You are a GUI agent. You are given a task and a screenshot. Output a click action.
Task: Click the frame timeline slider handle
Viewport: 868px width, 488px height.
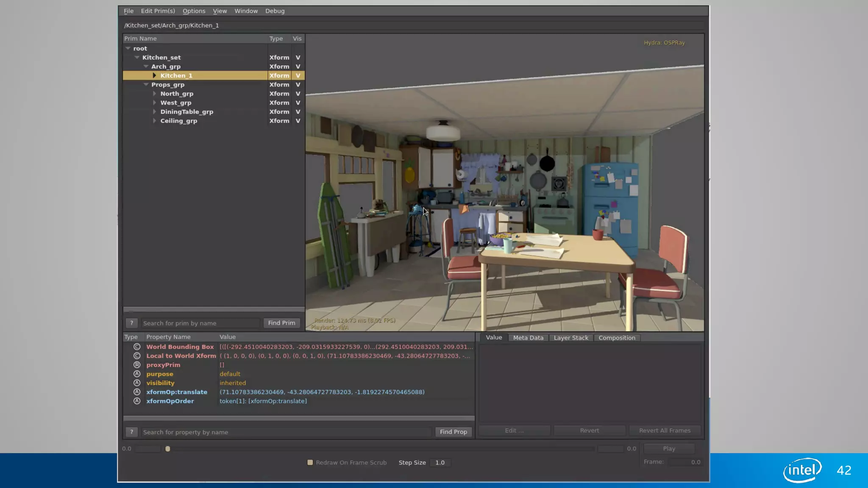click(168, 449)
